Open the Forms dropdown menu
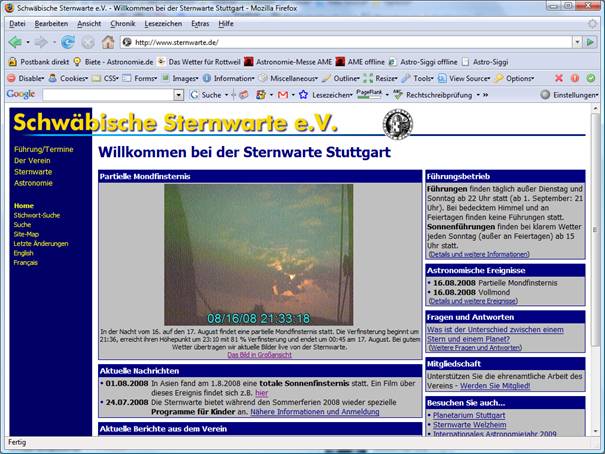Image resolution: width=605 pixels, height=454 pixels. (140, 78)
